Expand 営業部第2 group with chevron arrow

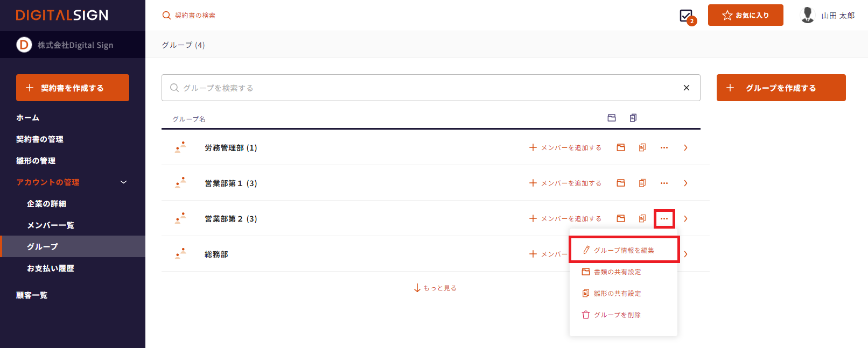685,218
